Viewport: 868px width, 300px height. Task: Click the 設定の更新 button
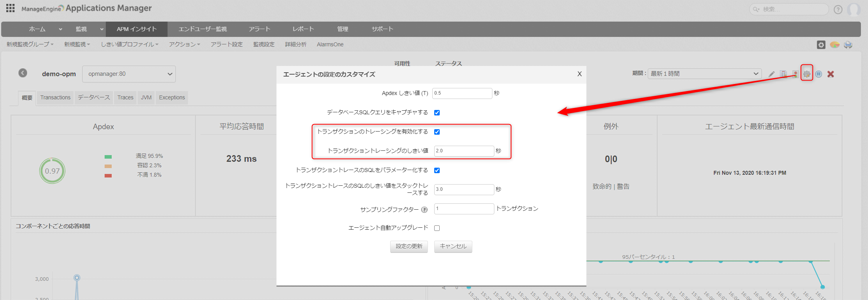[409, 247]
